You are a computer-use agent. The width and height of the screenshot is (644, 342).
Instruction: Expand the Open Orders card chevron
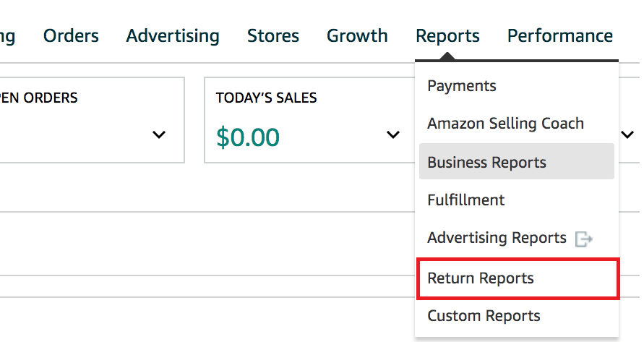160,135
